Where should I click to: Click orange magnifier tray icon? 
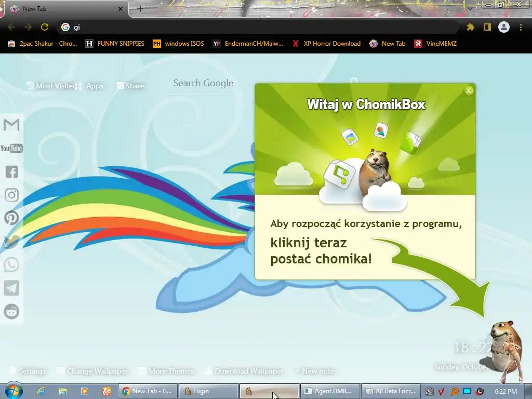pos(454,392)
